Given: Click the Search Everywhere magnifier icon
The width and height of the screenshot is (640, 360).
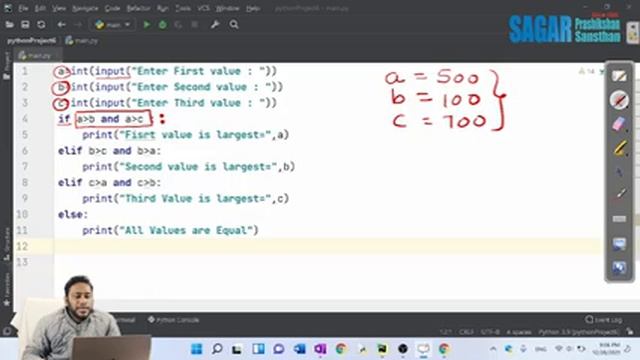Looking at the screenshot, I should (234, 25).
